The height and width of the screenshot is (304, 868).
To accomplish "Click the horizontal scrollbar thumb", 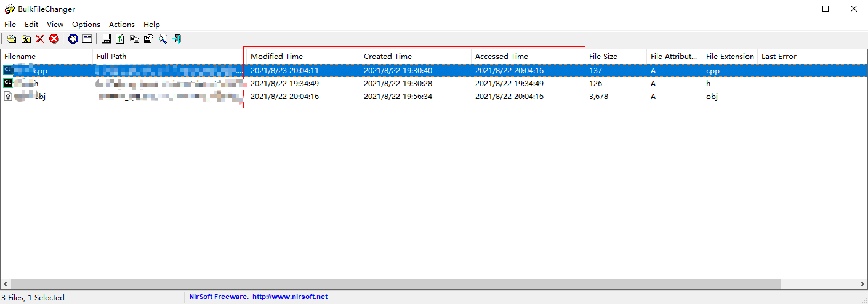I will pos(395,284).
